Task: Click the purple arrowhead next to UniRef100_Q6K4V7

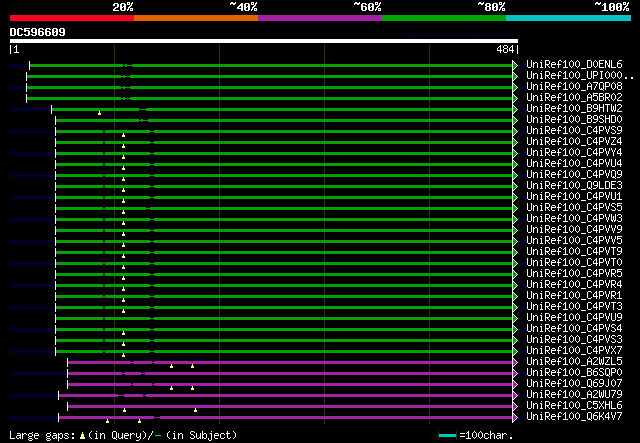Action: pyautogui.click(x=516, y=417)
